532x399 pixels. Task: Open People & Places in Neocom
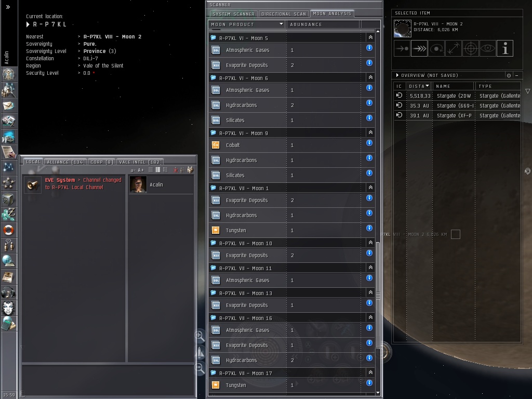click(x=8, y=89)
